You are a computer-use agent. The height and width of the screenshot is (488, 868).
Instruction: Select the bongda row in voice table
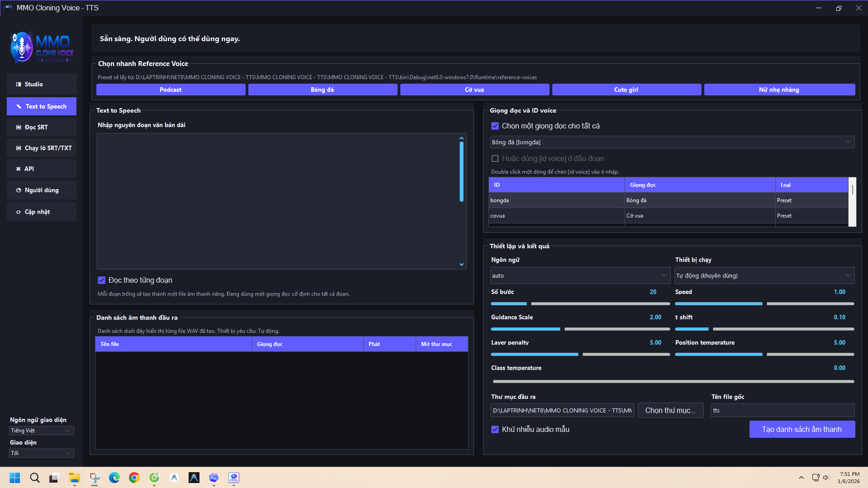[x=669, y=200]
